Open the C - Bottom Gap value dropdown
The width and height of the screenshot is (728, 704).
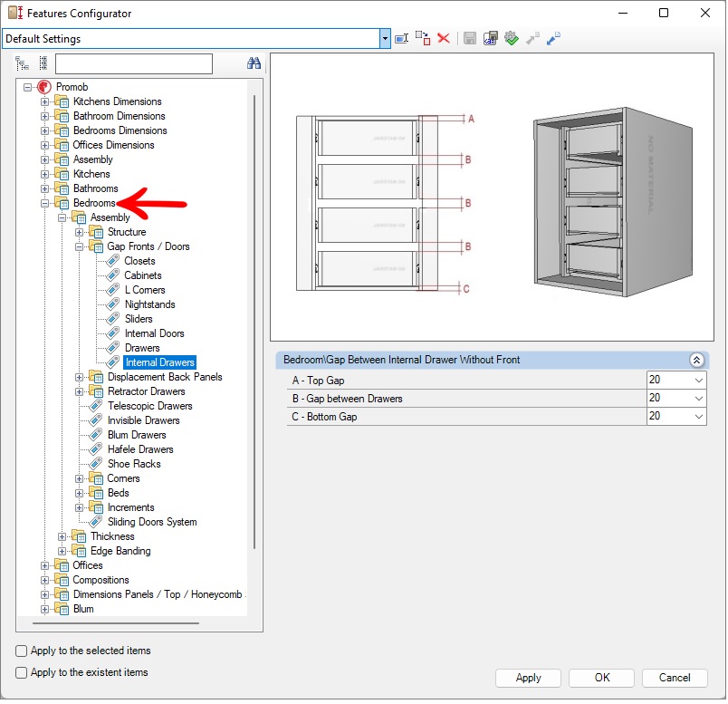click(x=698, y=417)
